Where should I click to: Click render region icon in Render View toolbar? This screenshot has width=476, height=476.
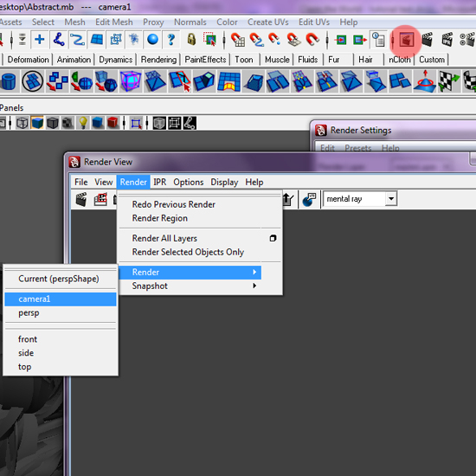pos(100,199)
